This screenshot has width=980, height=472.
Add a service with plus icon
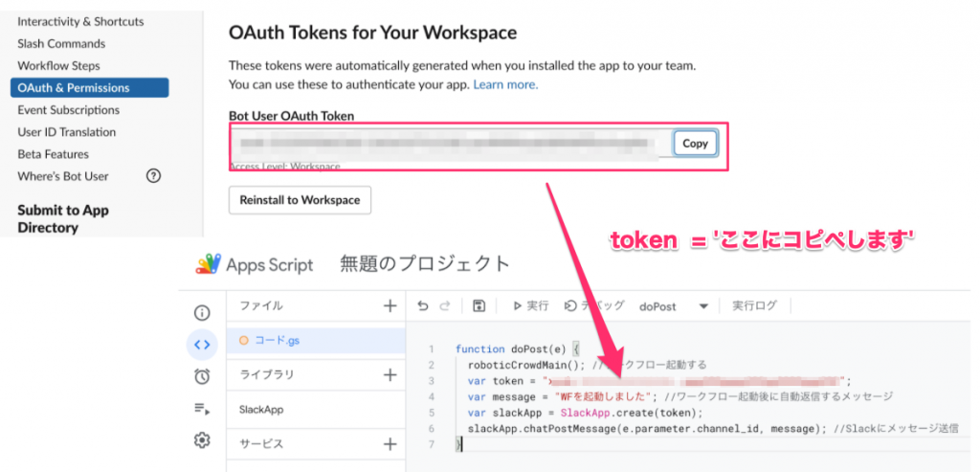[390, 444]
